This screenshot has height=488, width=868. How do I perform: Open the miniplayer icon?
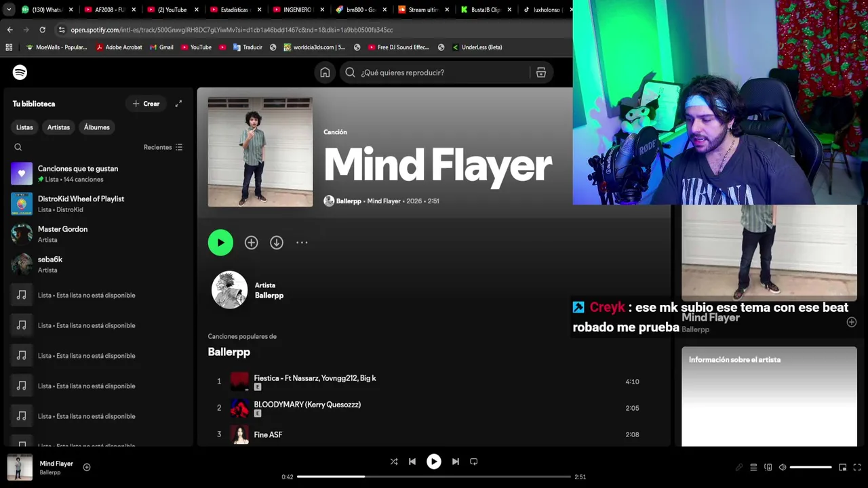pos(842,468)
